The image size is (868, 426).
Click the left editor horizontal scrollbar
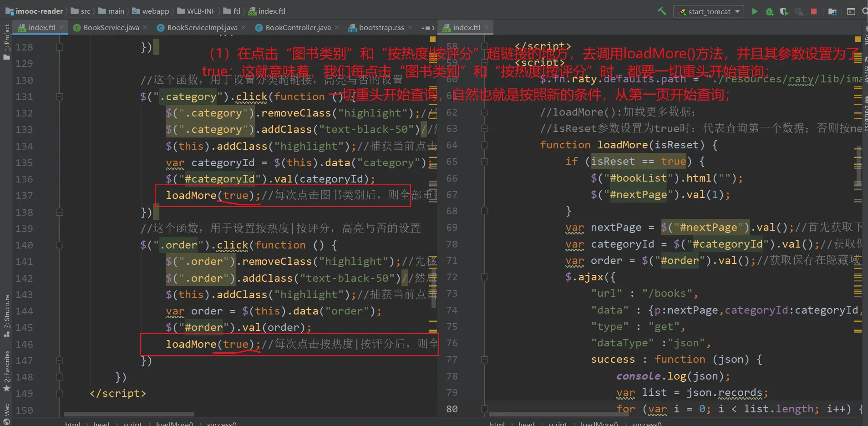pos(129,414)
